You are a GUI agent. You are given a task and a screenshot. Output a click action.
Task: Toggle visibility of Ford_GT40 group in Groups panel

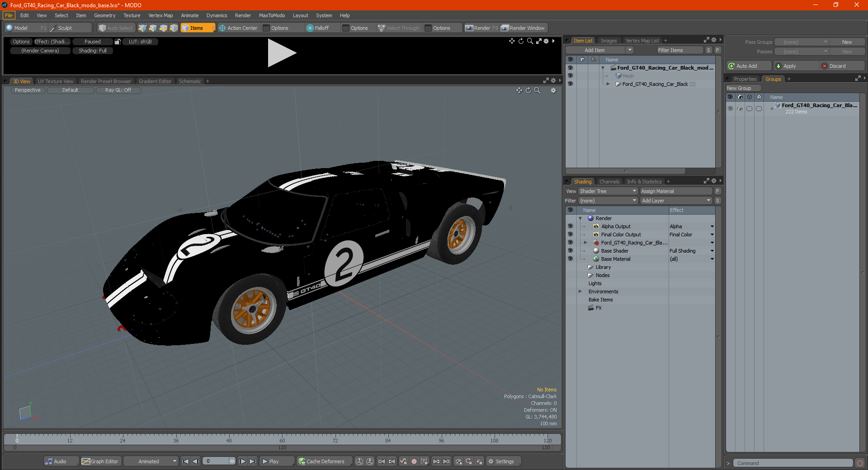pyautogui.click(x=730, y=108)
